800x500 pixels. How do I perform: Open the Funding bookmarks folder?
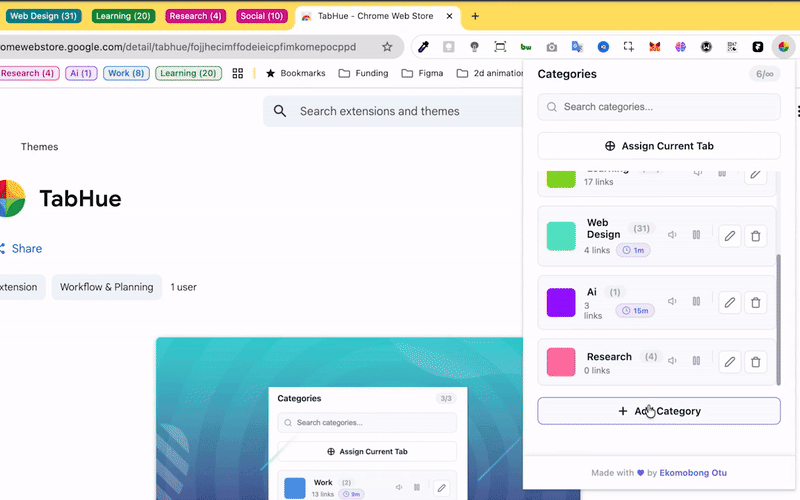tap(363, 73)
